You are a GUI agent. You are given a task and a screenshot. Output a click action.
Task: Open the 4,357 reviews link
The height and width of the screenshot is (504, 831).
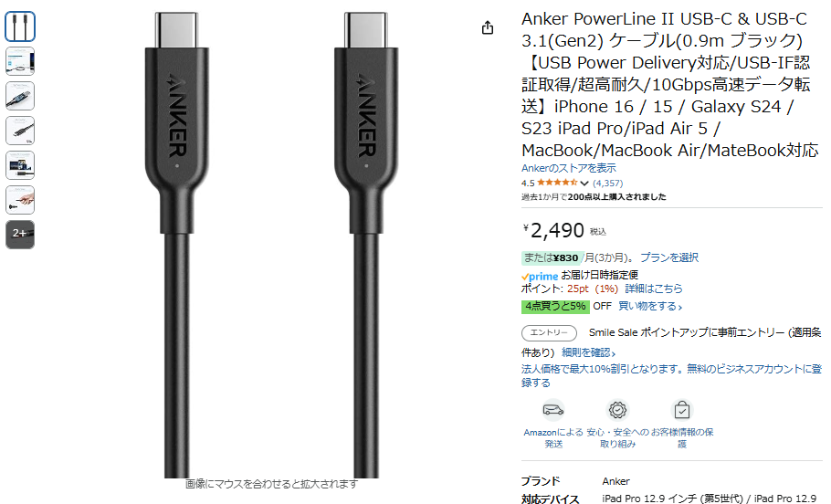(x=607, y=183)
